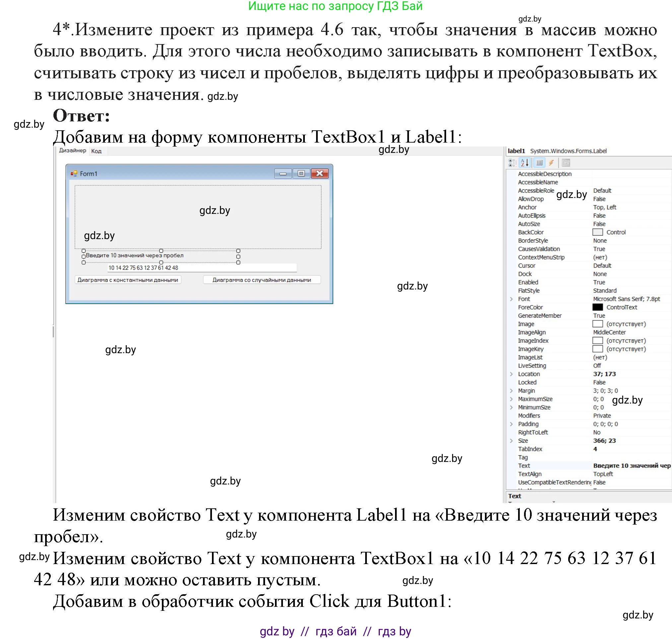Click the ImageKey empty swatch
The height and width of the screenshot is (639, 672).
tap(597, 349)
